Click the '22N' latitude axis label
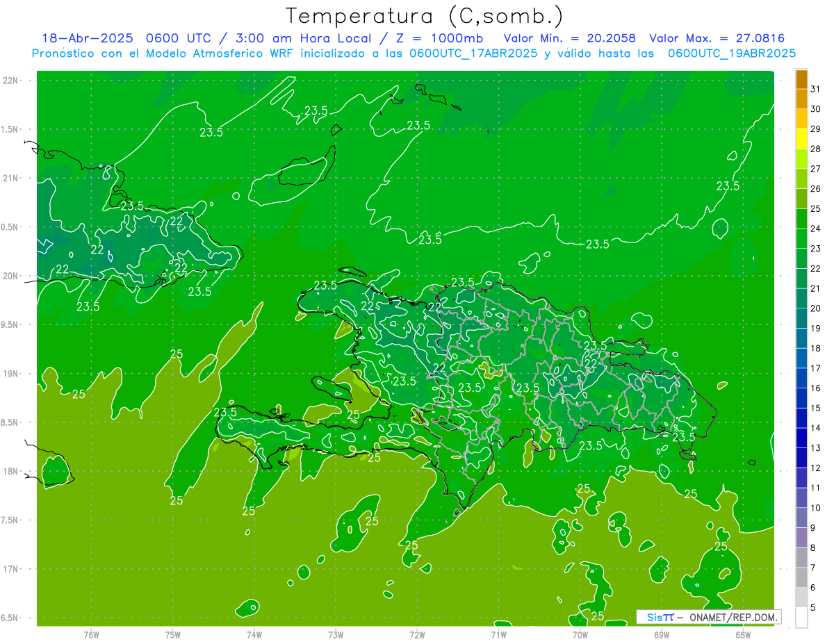The image size is (834, 644). point(10,81)
